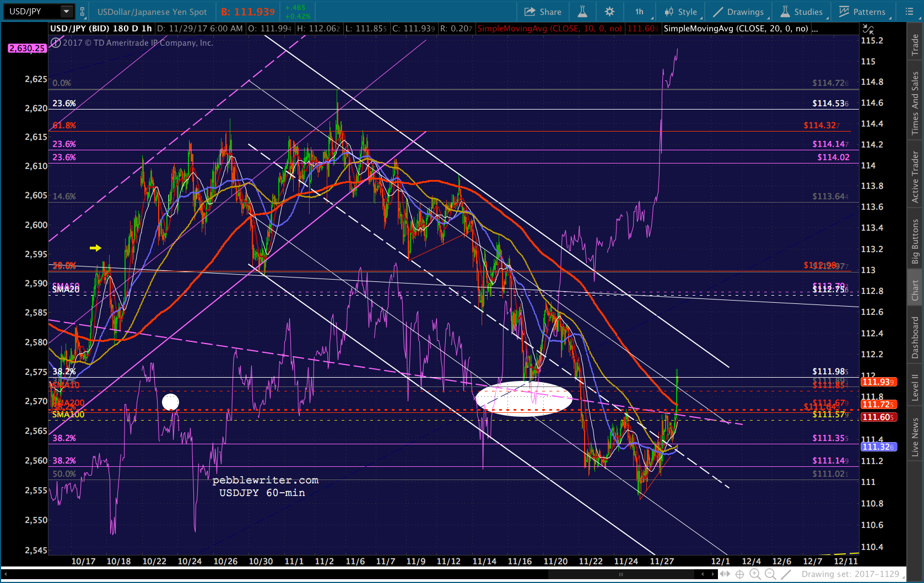Viewport: 924px width, 583px height.
Task: Click the time axis expansion arrows icon
Action: (725, 574)
